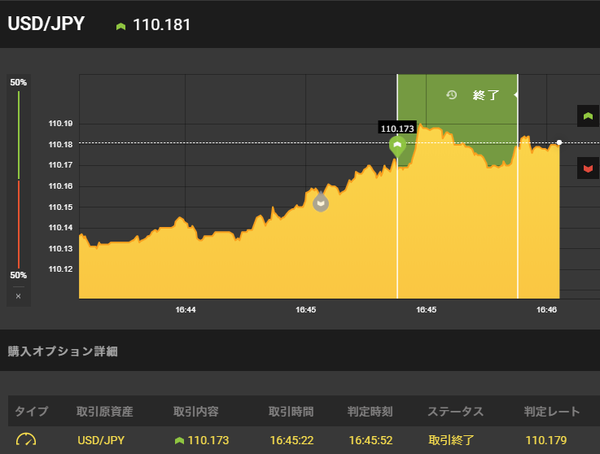This screenshot has height=454, width=600.
Task: Click the 110.173 entry rate cell in table
Action: click(208, 440)
